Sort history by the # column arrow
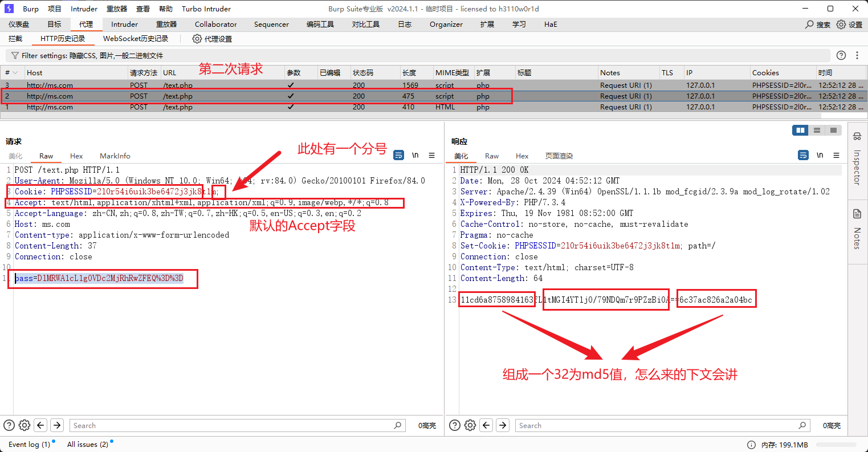Viewport: 868px width, 452px height. tap(15, 73)
